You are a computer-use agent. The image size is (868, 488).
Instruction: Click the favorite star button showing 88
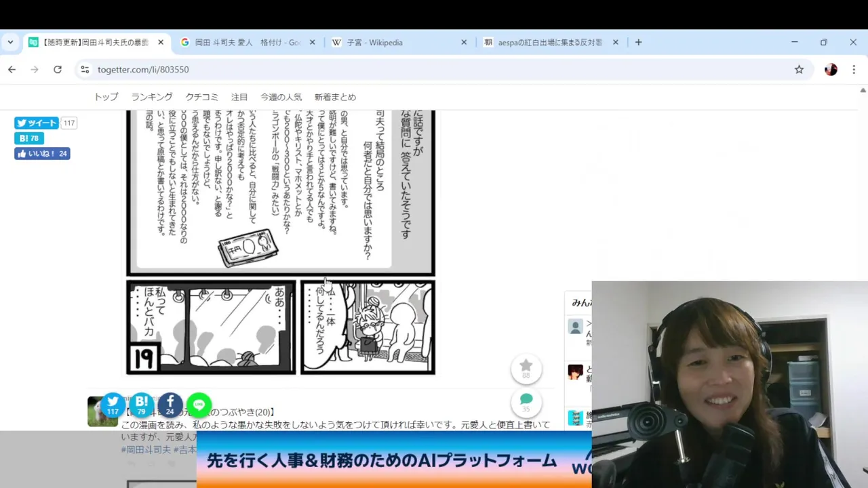point(526,369)
